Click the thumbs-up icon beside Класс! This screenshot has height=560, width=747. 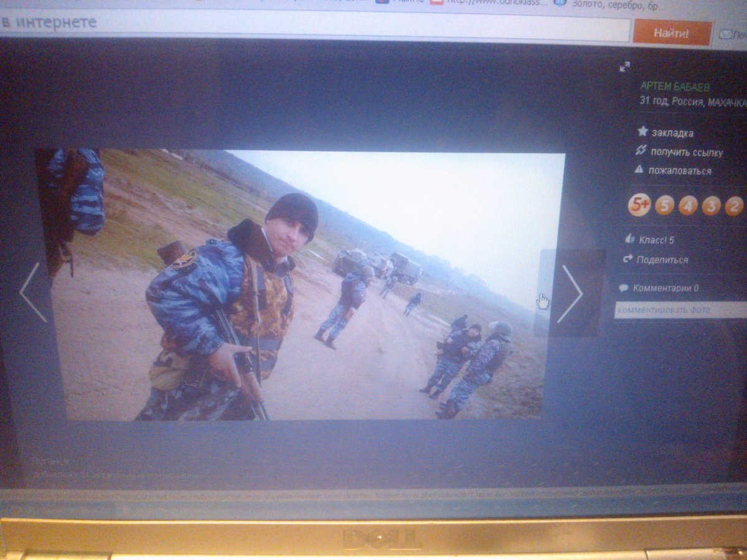pyautogui.click(x=629, y=238)
